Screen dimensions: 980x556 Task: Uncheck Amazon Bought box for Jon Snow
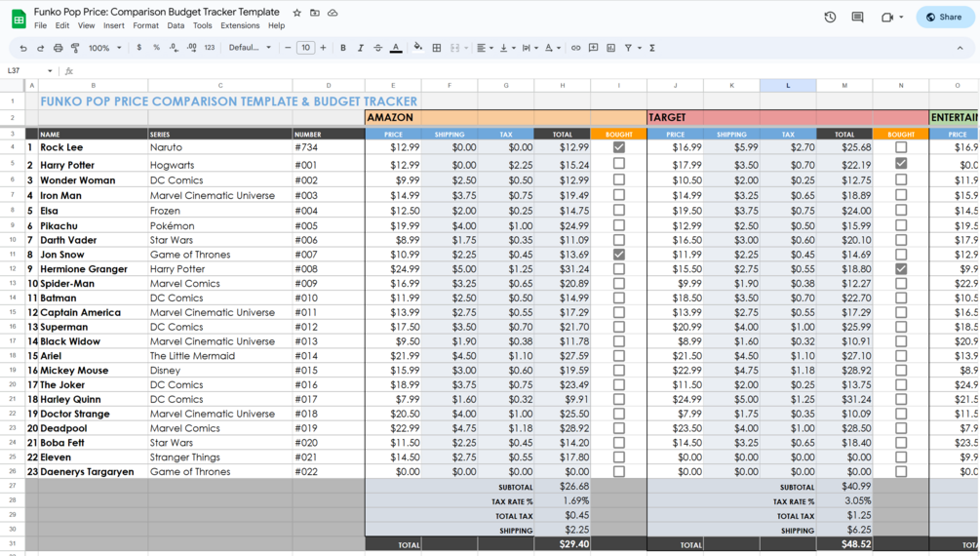[619, 255]
